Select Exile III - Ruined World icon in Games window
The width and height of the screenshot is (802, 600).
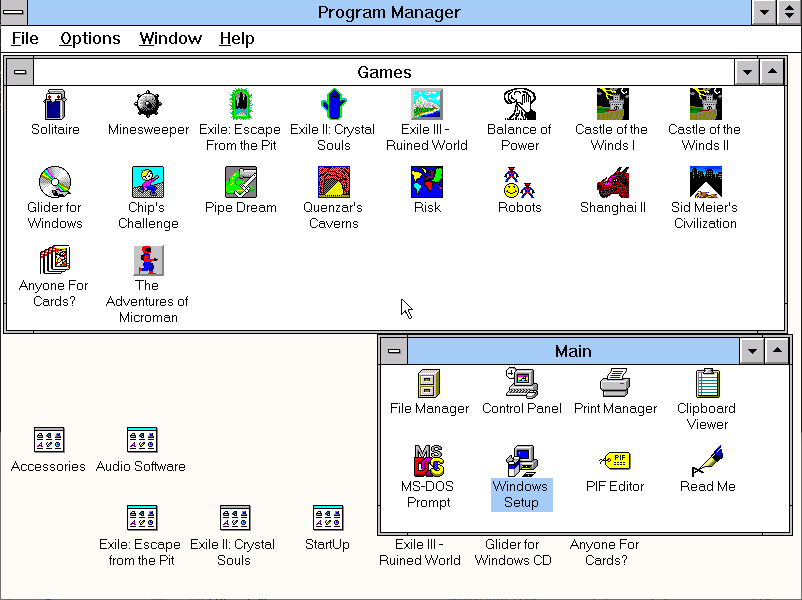pos(427,104)
